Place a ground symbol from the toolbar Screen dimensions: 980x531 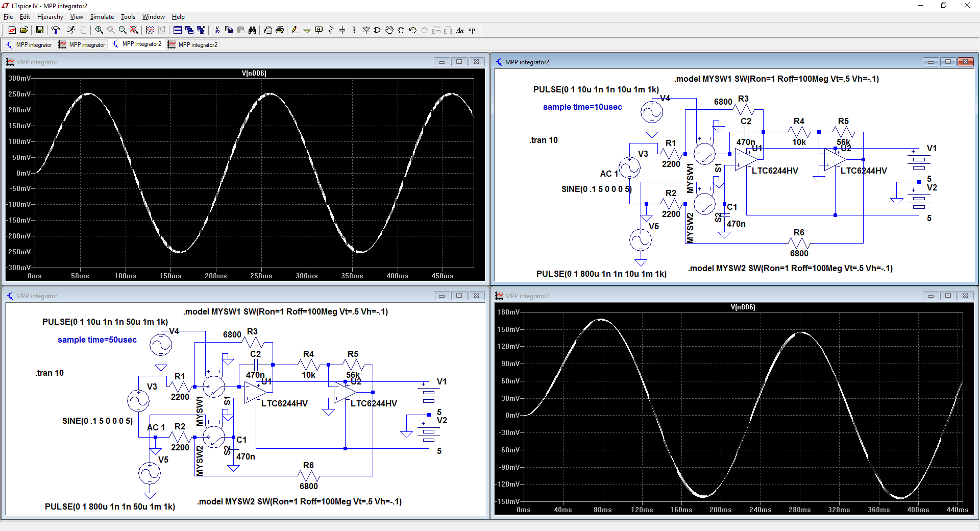[x=307, y=30]
